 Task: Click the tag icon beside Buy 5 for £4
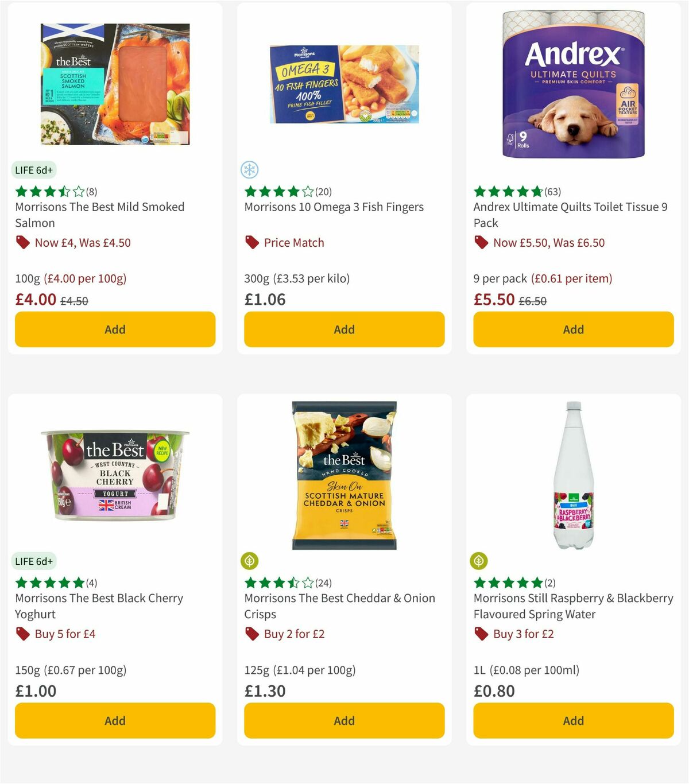tap(22, 634)
